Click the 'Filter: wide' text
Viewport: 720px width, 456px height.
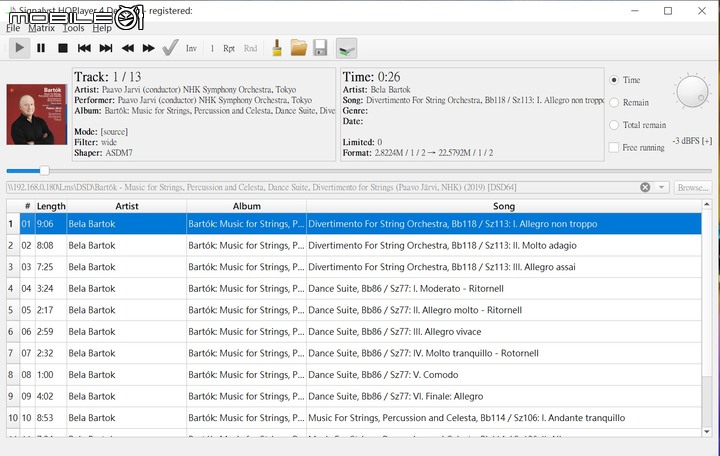pyautogui.click(x=96, y=142)
